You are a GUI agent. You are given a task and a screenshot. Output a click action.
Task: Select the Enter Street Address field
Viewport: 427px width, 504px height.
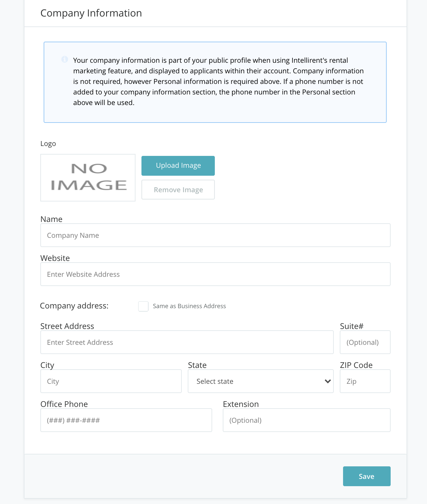click(x=187, y=342)
